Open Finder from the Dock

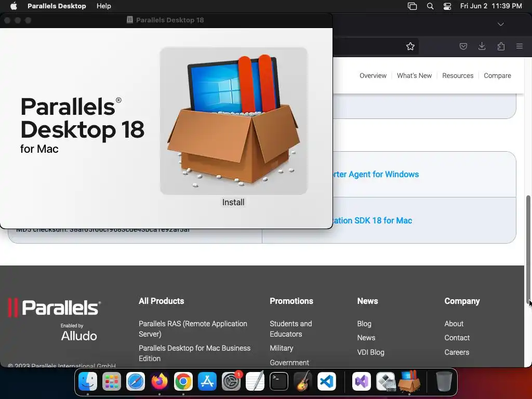point(87,381)
